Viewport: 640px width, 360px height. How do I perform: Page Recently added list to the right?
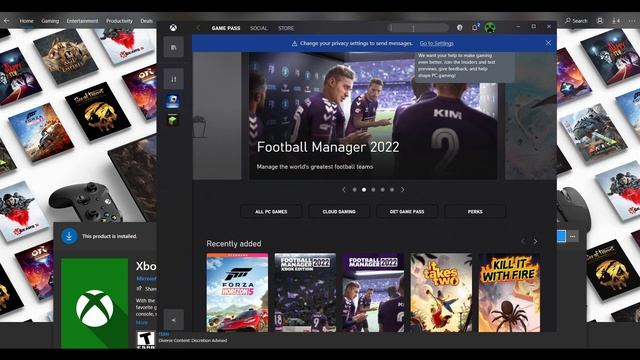pos(535,241)
